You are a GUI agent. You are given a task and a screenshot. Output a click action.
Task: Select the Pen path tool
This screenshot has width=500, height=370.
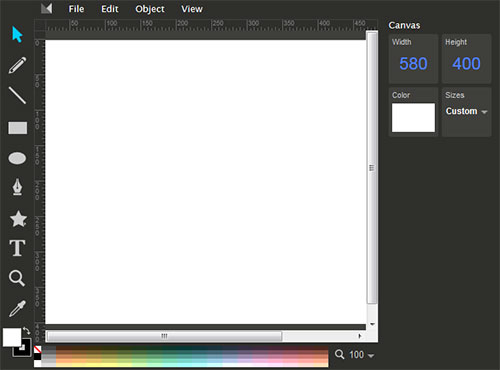click(17, 187)
